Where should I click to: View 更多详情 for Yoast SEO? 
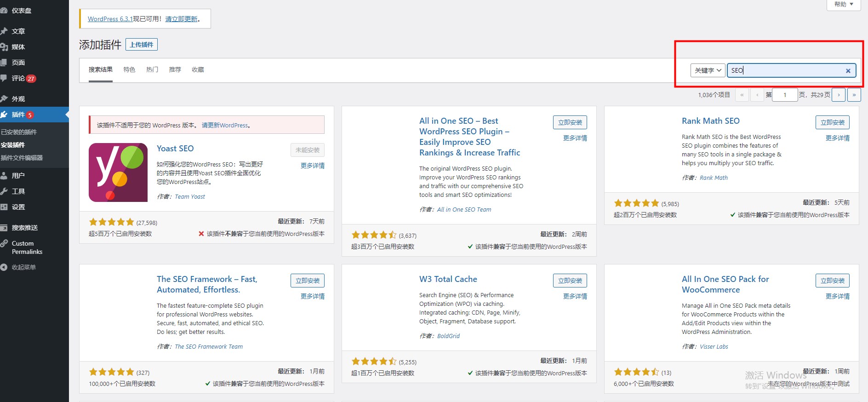pyautogui.click(x=313, y=166)
